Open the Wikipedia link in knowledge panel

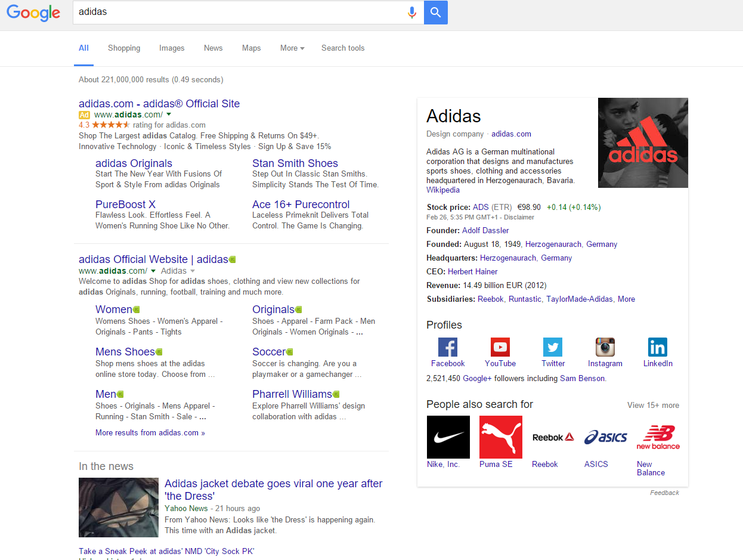pos(443,190)
